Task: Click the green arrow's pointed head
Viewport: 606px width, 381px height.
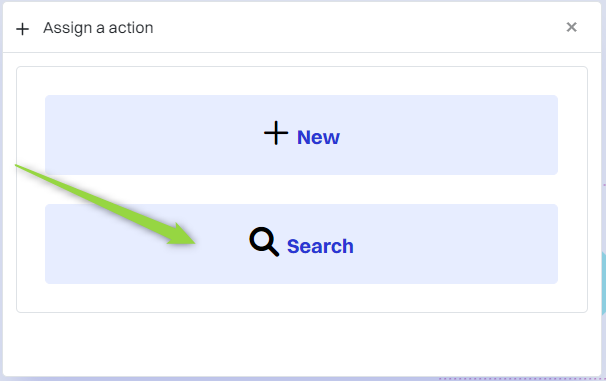Action: (x=182, y=236)
